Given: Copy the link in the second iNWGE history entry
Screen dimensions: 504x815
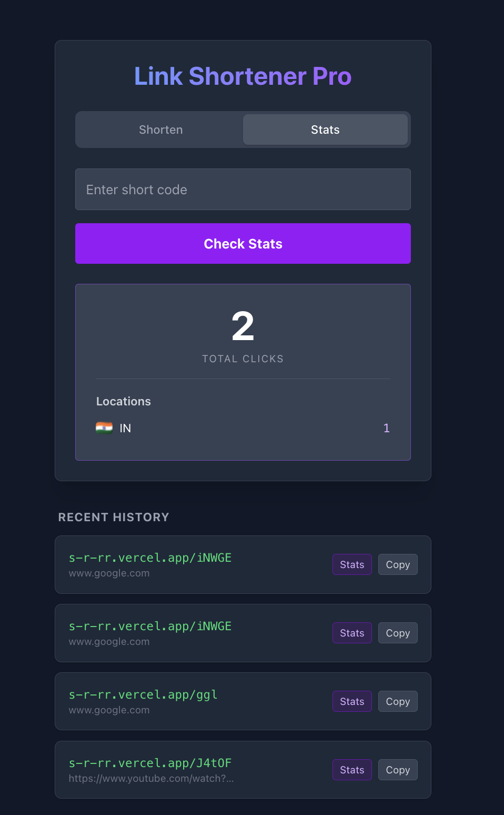Looking at the screenshot, I should click(x=397, y=632).
